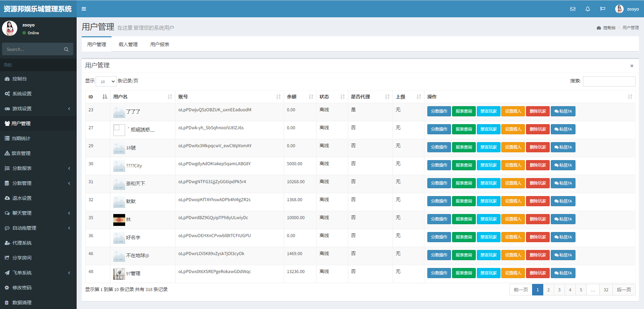Click the 搜索 input field above the table
644x309 pixels.
pos(609,81)
